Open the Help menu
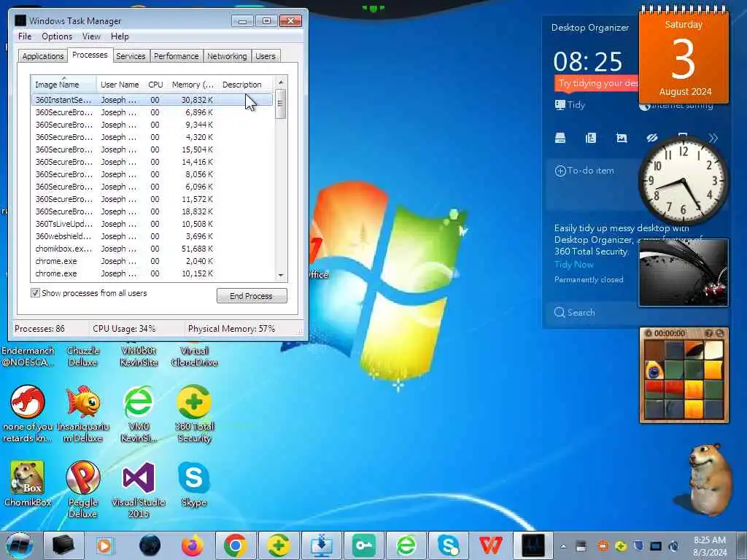The width and height of the screenshot is (747, 560). tap(120, 36)
